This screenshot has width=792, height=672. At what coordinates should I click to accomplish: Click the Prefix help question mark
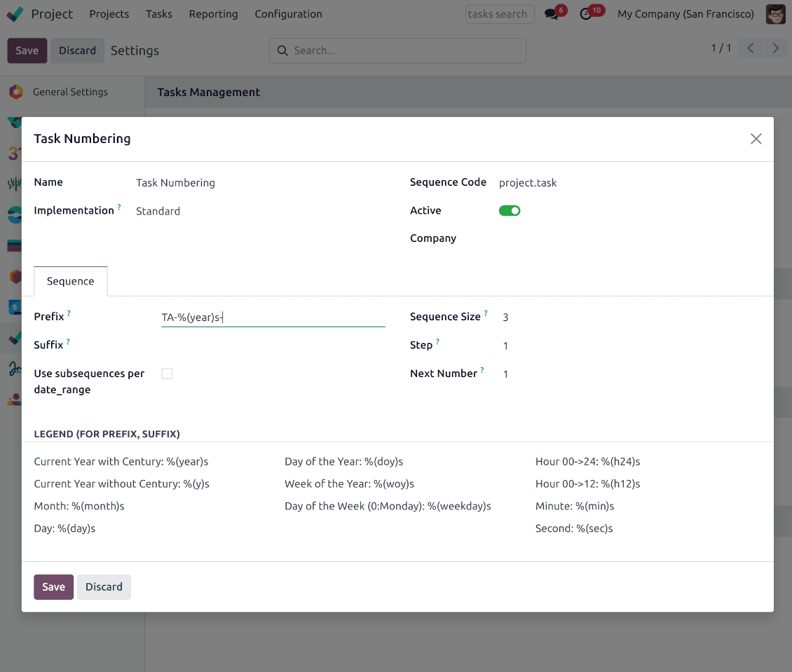pyautogui.click(x=69, y=313)
